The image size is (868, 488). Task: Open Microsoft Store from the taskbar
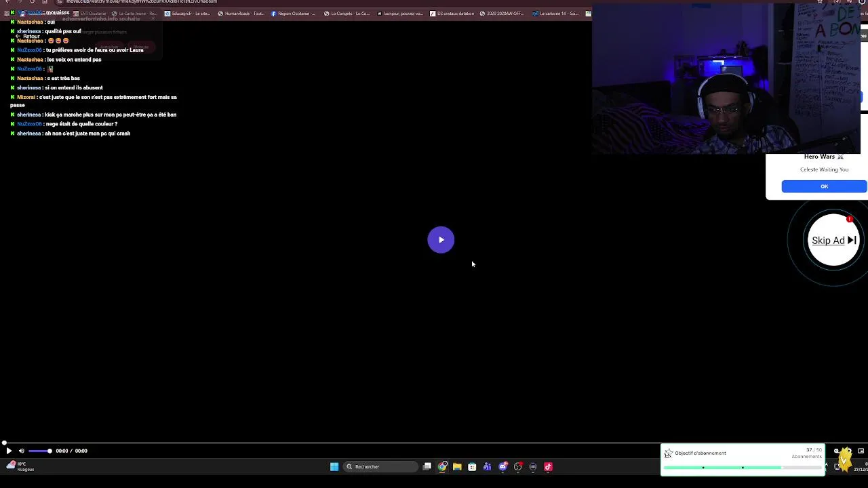point(472,466)
